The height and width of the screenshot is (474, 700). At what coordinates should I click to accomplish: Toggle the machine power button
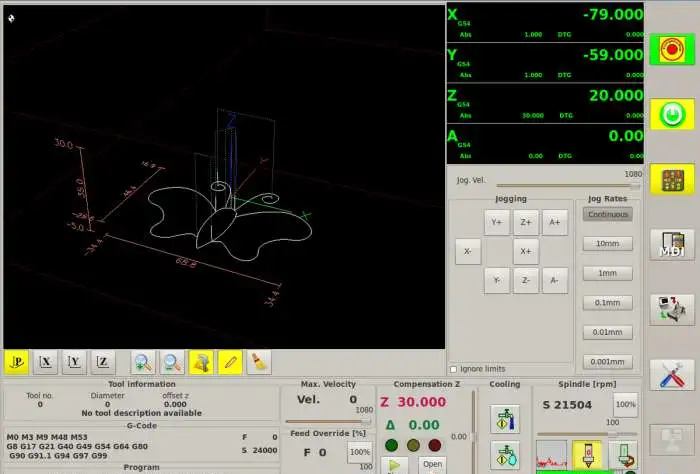(672, 115)
